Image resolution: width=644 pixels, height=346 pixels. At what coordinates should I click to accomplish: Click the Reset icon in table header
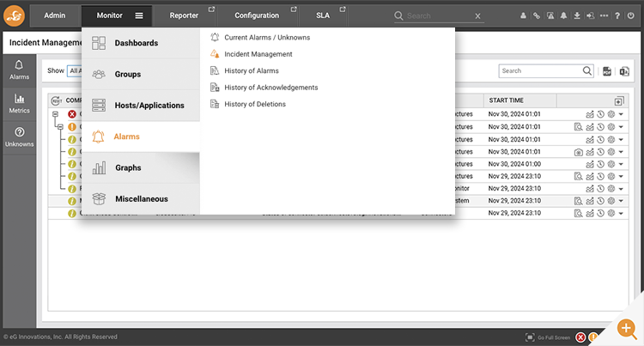click(57, 100)
